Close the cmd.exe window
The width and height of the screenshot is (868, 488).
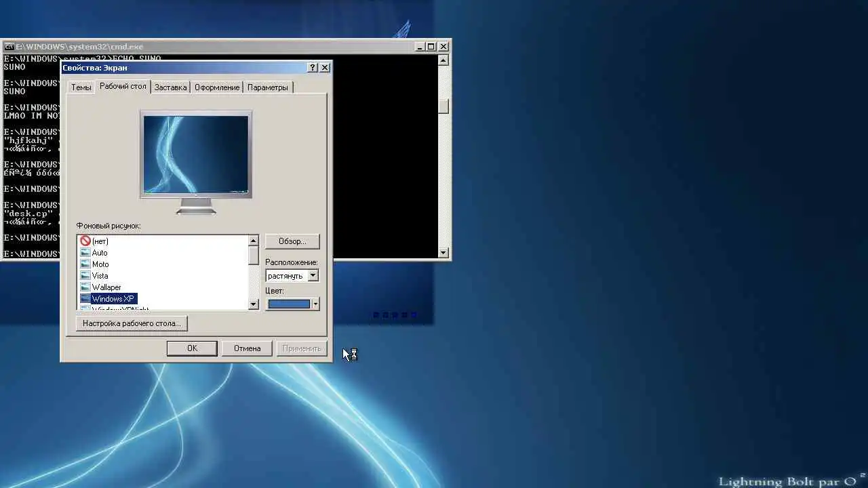point(443,47)
